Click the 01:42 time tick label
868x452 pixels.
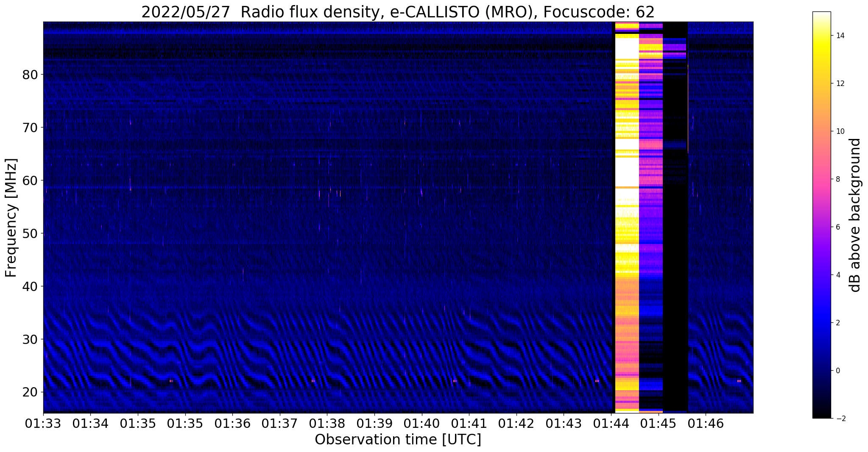point(516,424)
